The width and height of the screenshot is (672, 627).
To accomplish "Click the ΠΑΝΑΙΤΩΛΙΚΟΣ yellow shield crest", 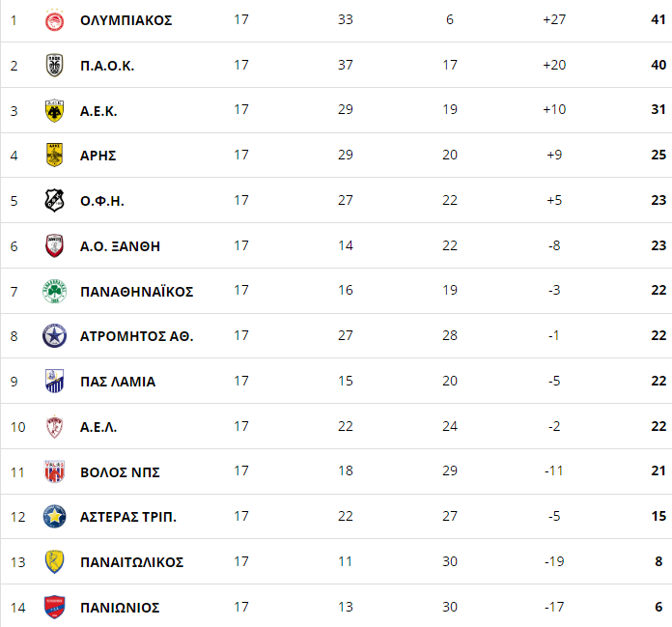I will pos(54,562).
